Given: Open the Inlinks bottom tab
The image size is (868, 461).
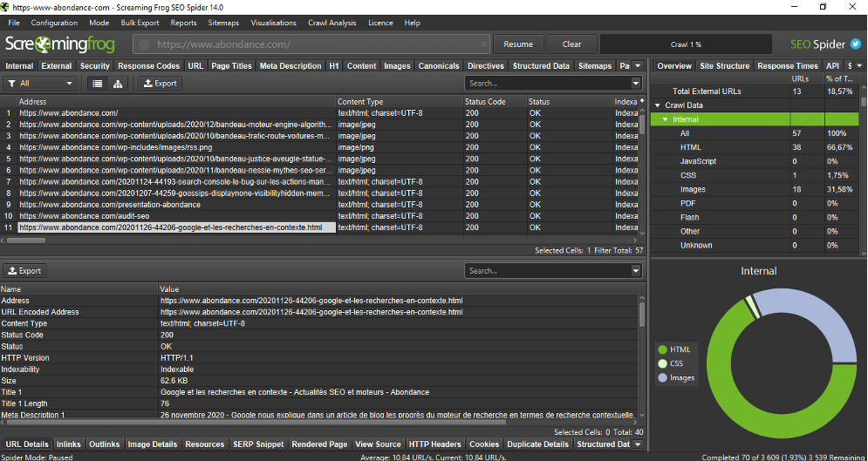Looking at the screenshot, I should 69,444.
